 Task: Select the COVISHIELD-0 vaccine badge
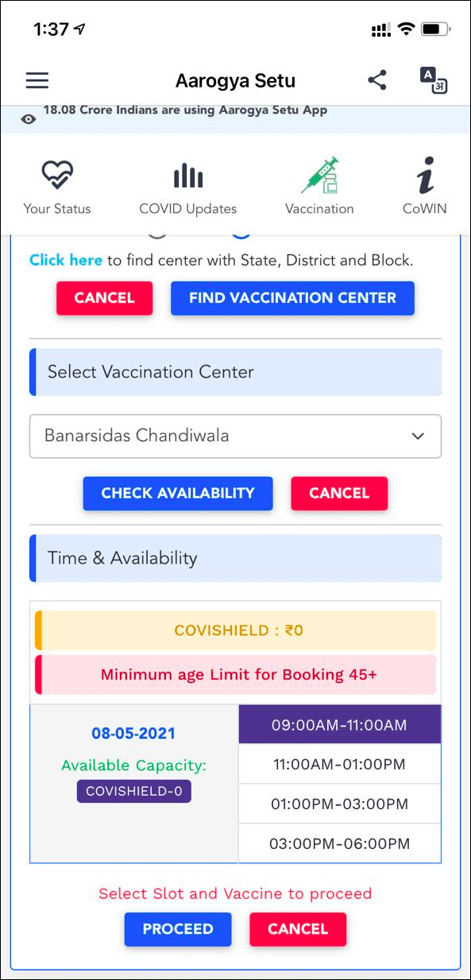coord(134,792)
